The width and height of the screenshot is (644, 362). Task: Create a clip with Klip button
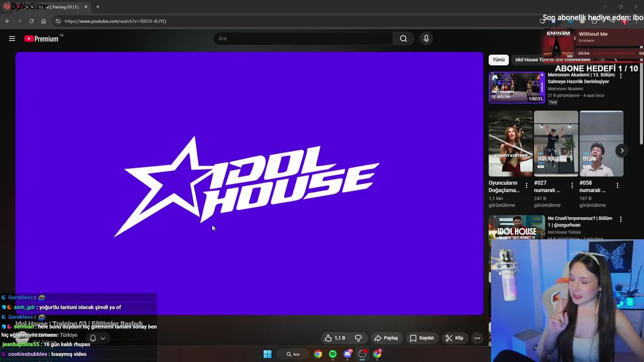coord(454,338)
